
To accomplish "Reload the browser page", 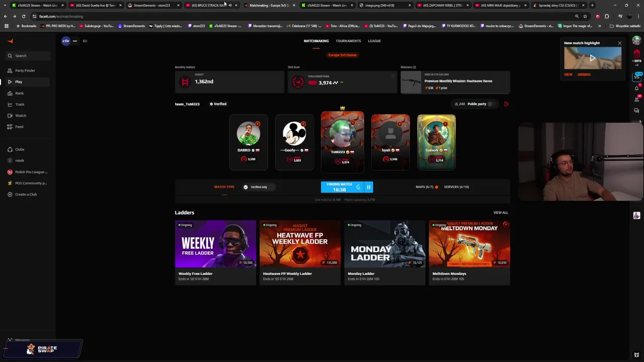I will pos(23,16).
